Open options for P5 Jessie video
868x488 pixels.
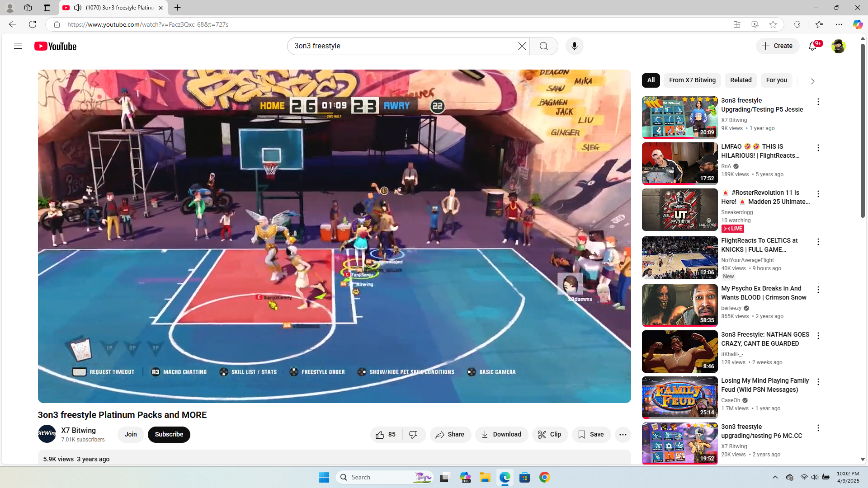[818, 102]
